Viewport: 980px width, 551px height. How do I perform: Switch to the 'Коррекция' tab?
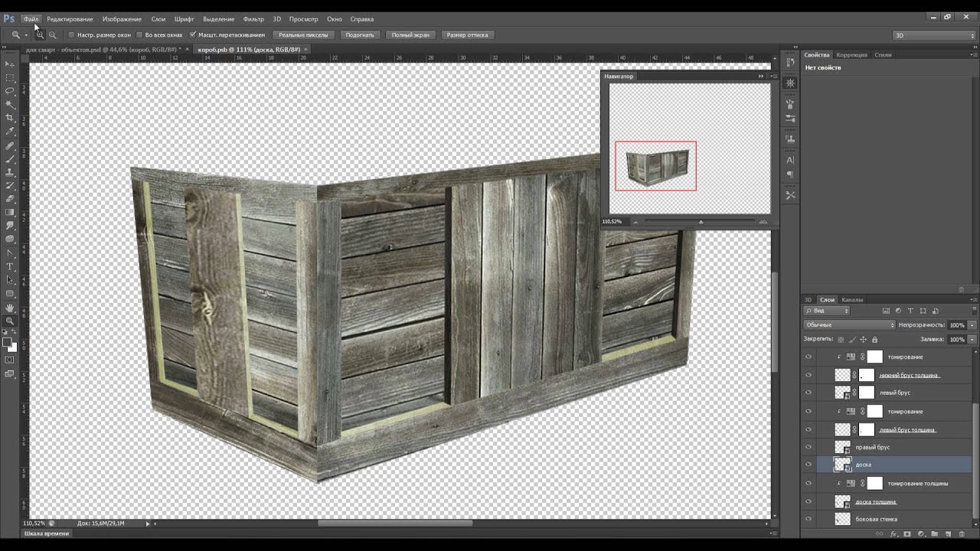(851, 54)
